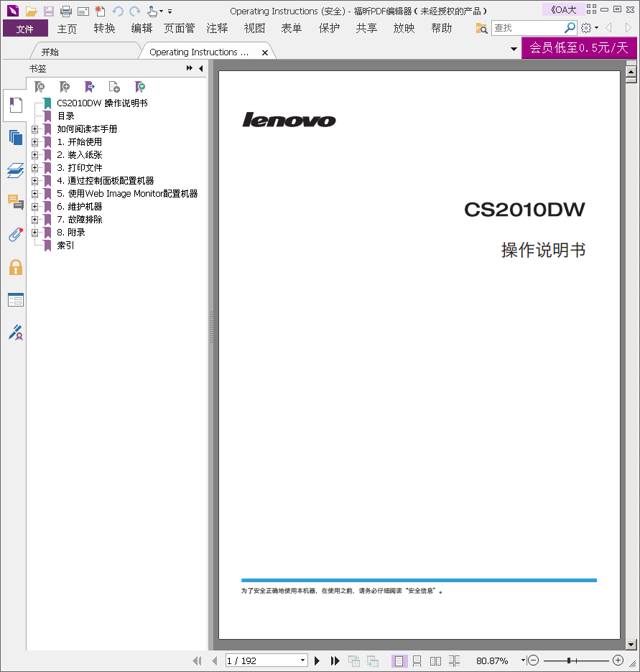Screen dimensions: 640x672
Task: Click the page with plus bookmark icon
Action: pyautogui.click(x=114, y=87)
